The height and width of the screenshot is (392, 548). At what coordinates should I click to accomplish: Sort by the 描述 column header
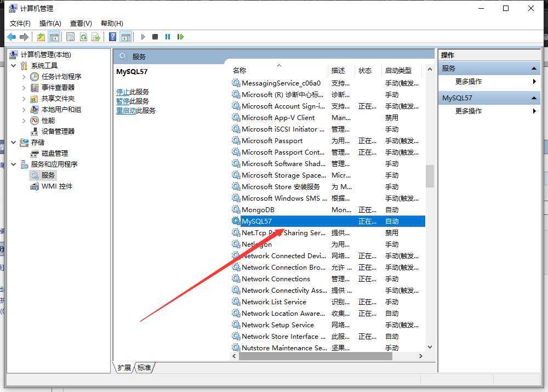341,70
